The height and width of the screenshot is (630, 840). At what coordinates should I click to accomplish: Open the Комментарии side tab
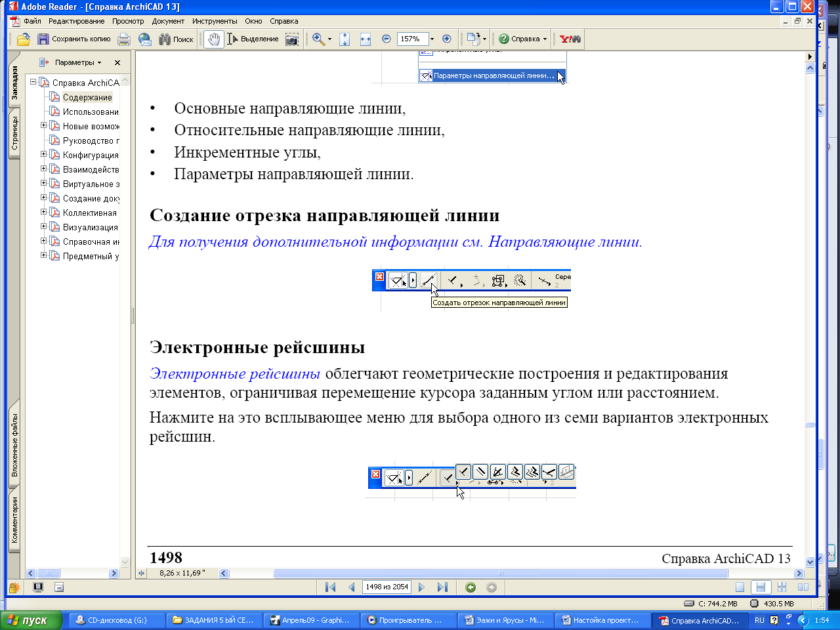pos(14,520)
